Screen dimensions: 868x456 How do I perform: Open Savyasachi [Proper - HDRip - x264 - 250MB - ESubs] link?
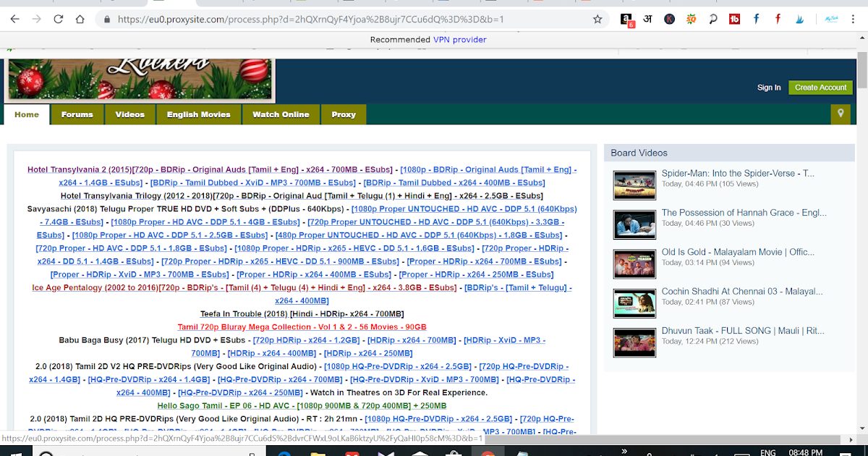coord(476,274)
